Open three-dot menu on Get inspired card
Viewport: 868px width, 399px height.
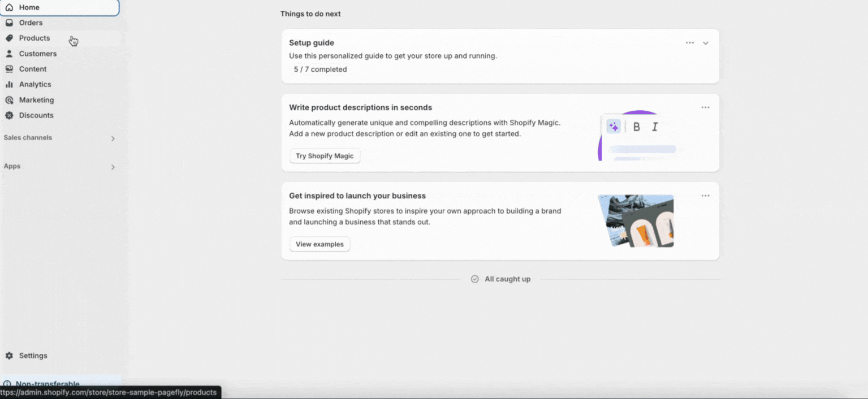click(x=705, y=196)
